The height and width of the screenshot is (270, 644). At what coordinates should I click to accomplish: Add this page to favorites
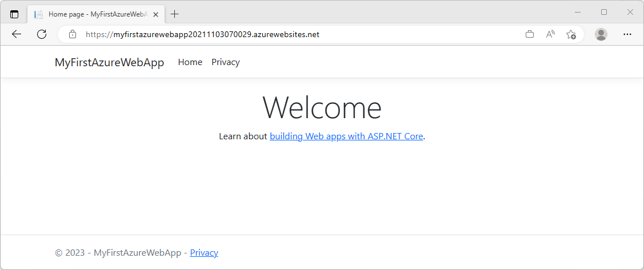(571, 34)
